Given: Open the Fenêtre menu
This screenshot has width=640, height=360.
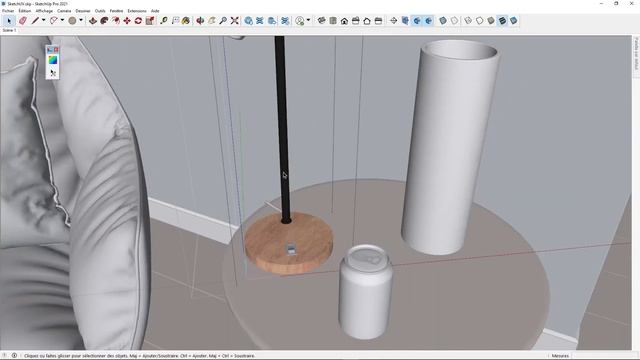Looking at the screenshot, I should tap(116, 11).
